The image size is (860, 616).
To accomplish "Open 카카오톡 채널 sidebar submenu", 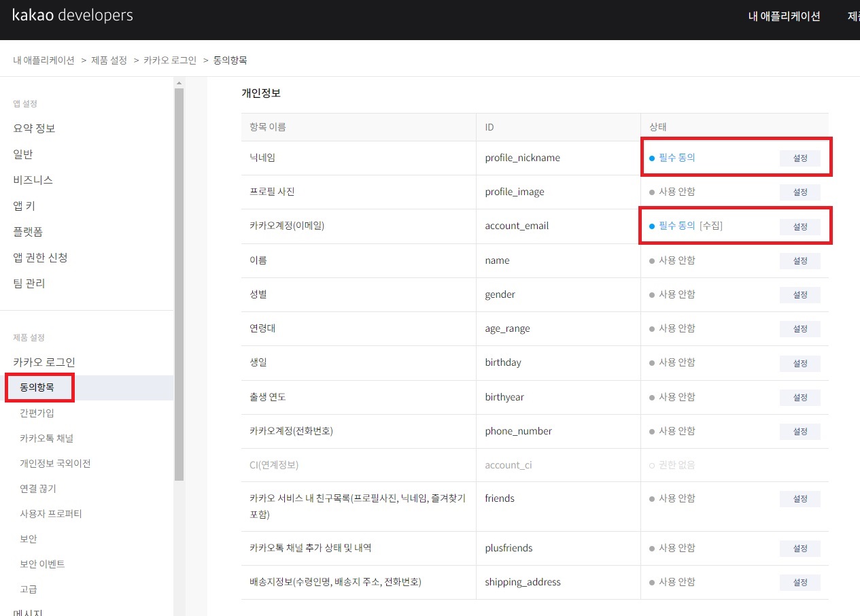I will (x=47, y=438).
